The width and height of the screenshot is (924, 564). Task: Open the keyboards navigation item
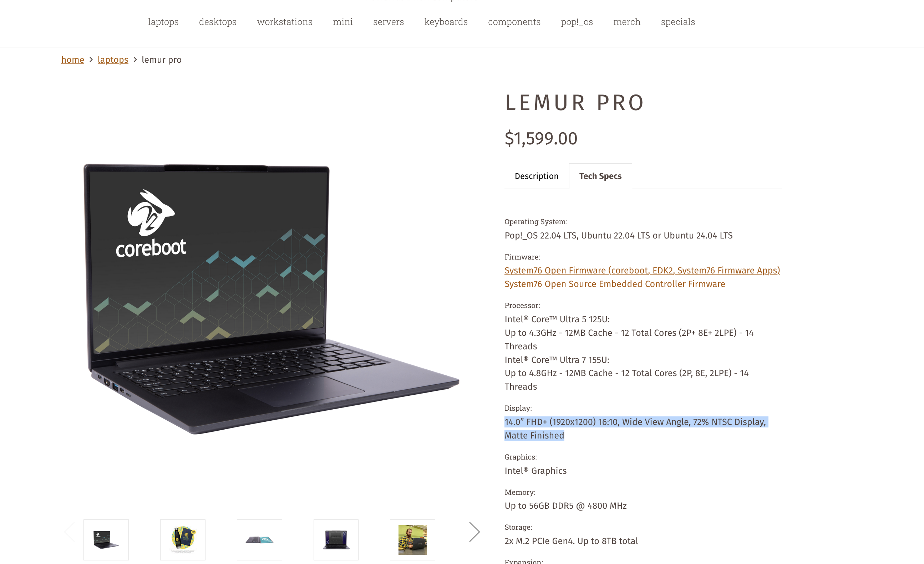[446, 22]
